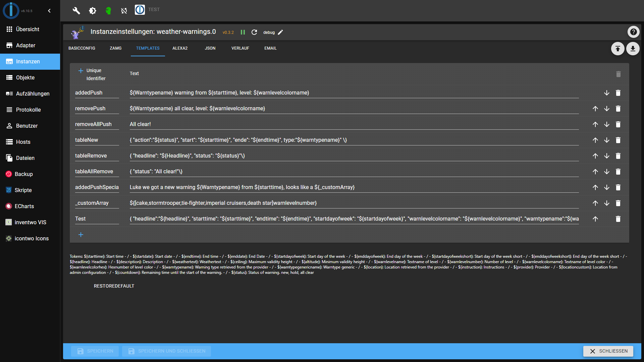Open Protokolle in the sidebar
Image resolution: width=644 pixels, height=362 pixels.
click(x=30, y=110)
